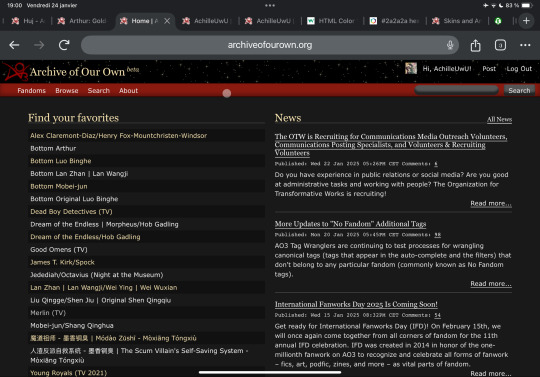Click the Post link in header
The height and width of the screenshot is (377, 540).
pos(489,69)
